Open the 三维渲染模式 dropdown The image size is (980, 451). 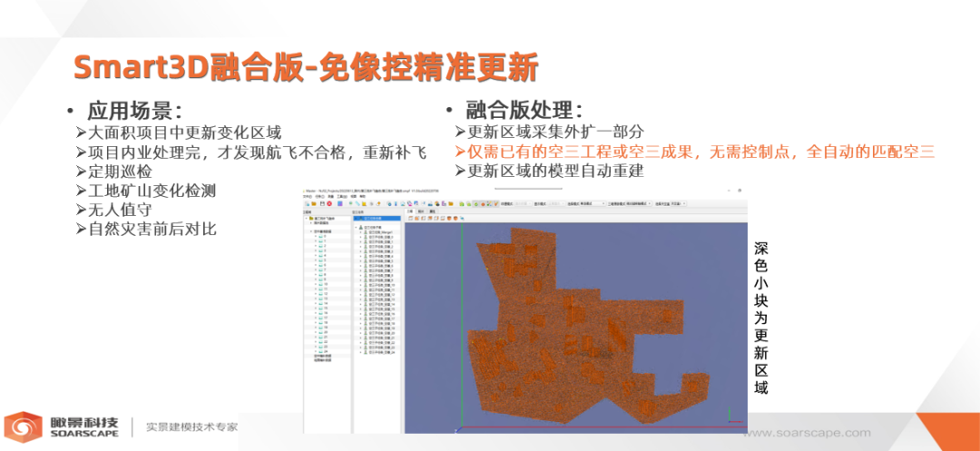pos(639,203)
